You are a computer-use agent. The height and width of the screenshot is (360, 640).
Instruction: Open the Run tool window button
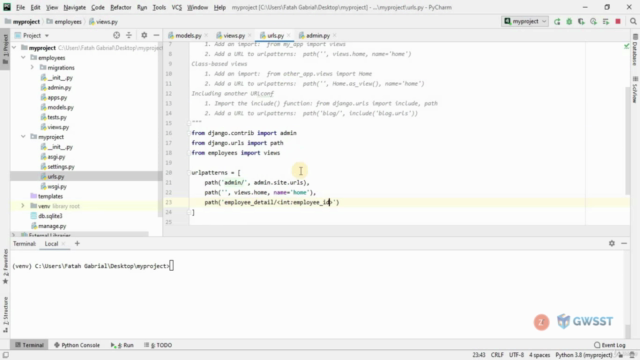click(122, 345)
